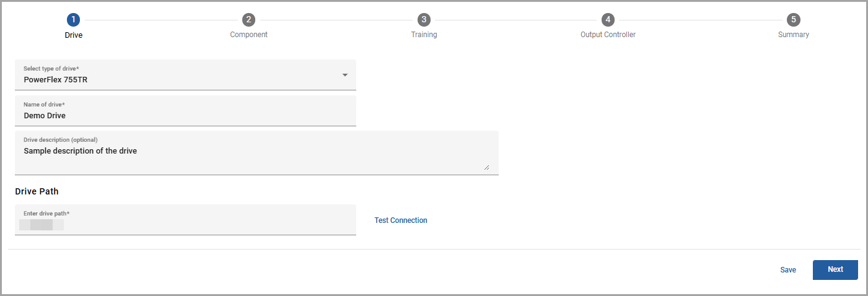Grab the description textarea resize handle

click(486, 167)
